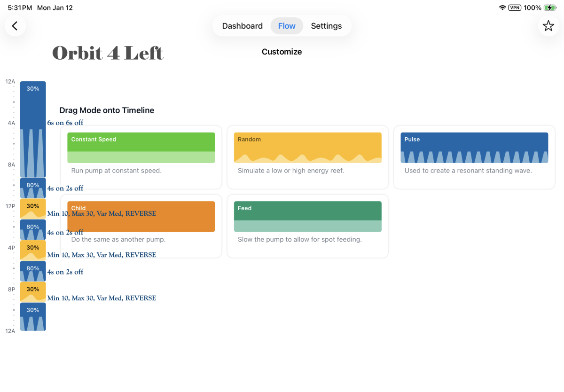Tap the 4A timeline hour label
564x392 pixels.
(11, 123)
